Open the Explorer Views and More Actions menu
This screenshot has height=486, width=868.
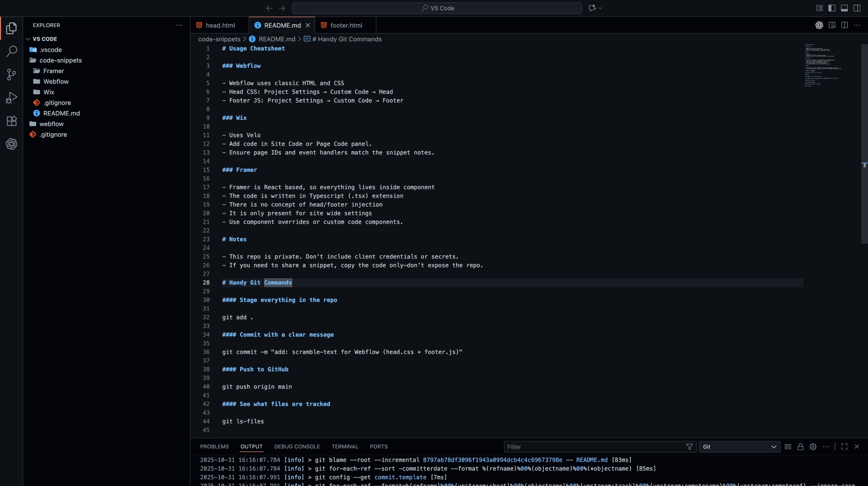[x=179, y=25]
